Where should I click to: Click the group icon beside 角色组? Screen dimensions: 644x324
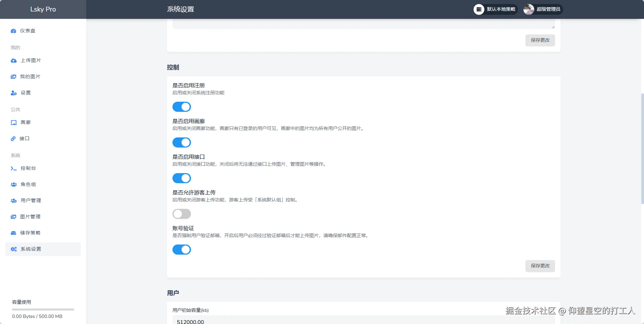(x=13, y=185)
